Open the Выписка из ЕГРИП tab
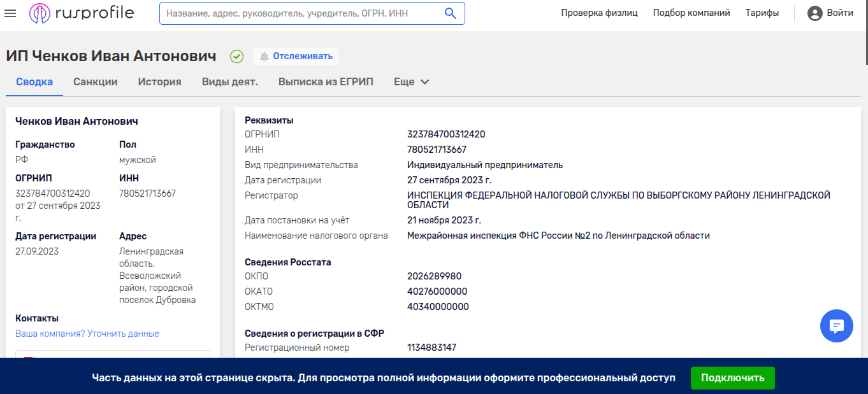 pos(326,82)
